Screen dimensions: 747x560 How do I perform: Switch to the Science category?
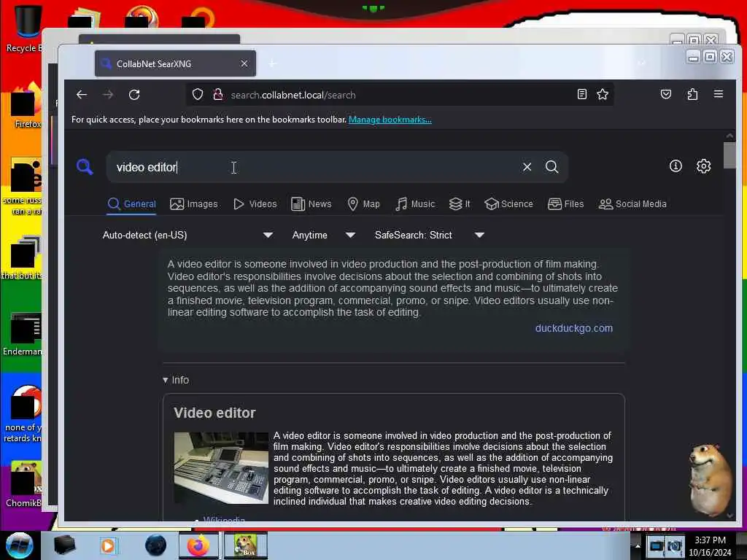tap(508, 204)
